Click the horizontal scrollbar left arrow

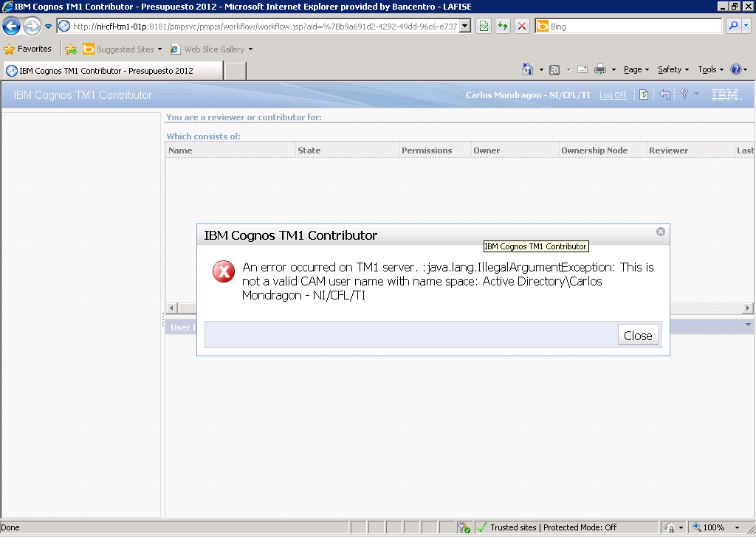coord(171,308)
